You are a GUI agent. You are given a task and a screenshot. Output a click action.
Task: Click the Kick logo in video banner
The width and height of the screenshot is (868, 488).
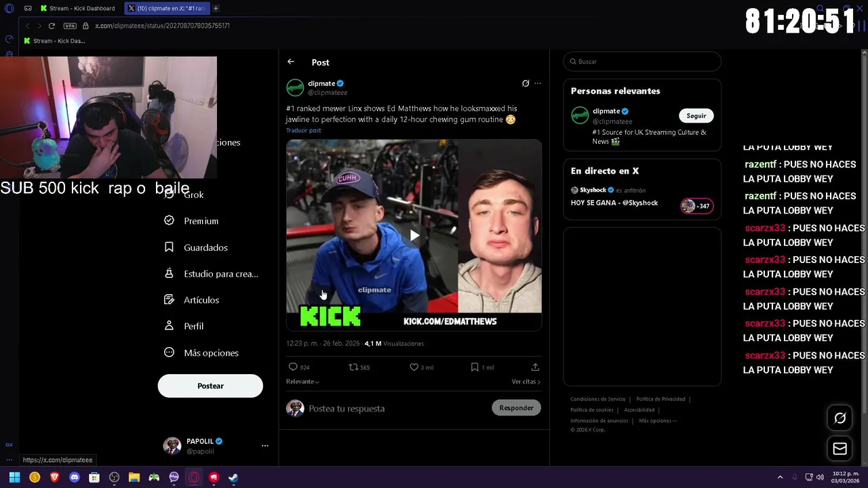(330, 317)
